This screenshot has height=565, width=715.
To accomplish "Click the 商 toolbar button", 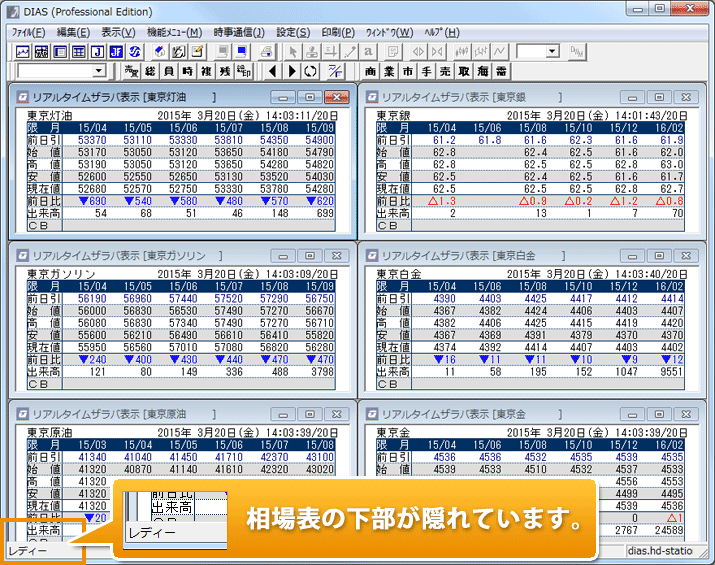I will tap(371, 71).
